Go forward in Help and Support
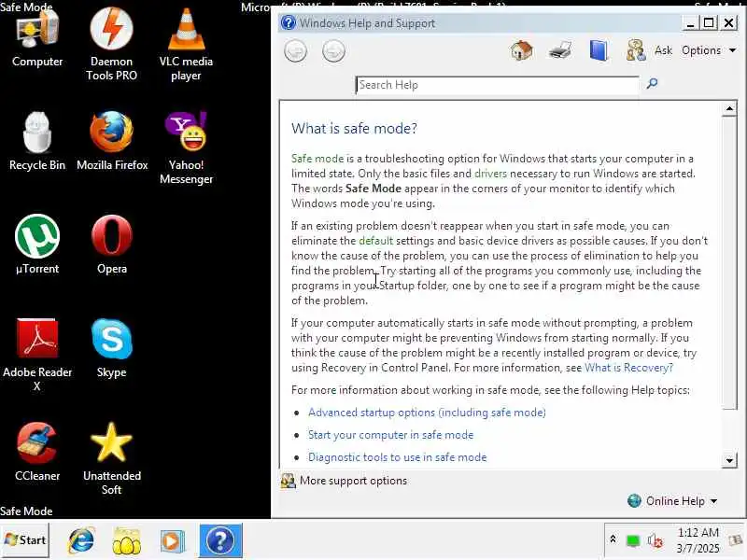The image size is (747, 560). [x=333, y=51]
